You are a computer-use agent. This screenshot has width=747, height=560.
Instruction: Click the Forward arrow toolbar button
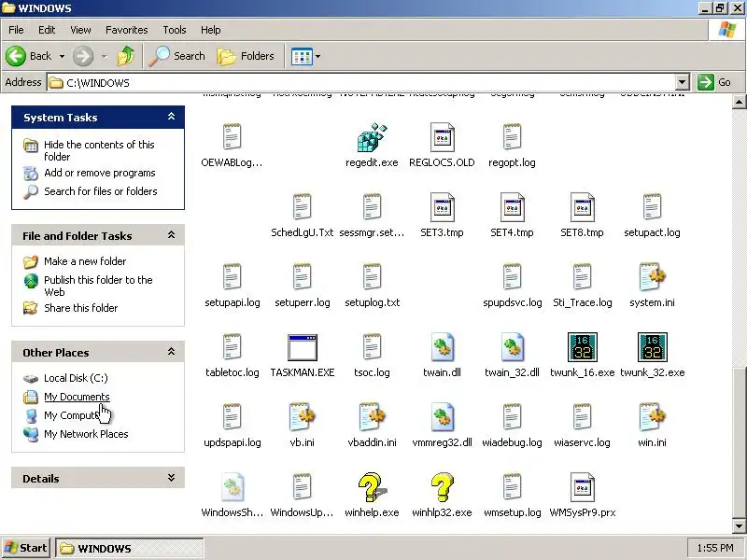coord(83,56)
